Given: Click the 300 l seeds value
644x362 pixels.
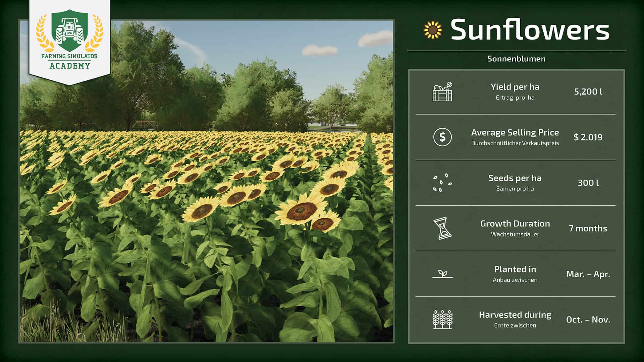Looking at the screenshot, I should 588,183.
